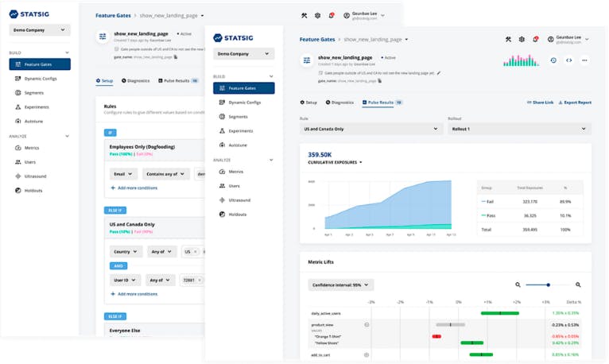Click the zoom-in magnifier in Metric Lifts

point(578,285)
